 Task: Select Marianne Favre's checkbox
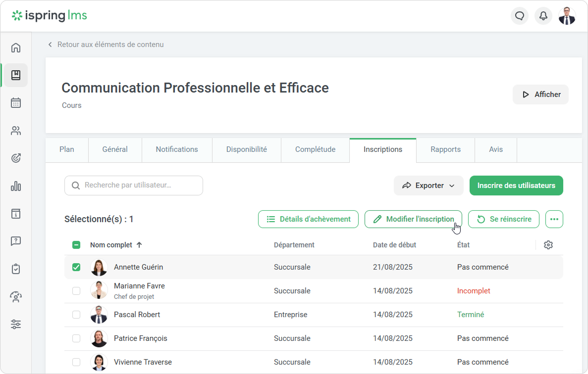click(76, 291)
